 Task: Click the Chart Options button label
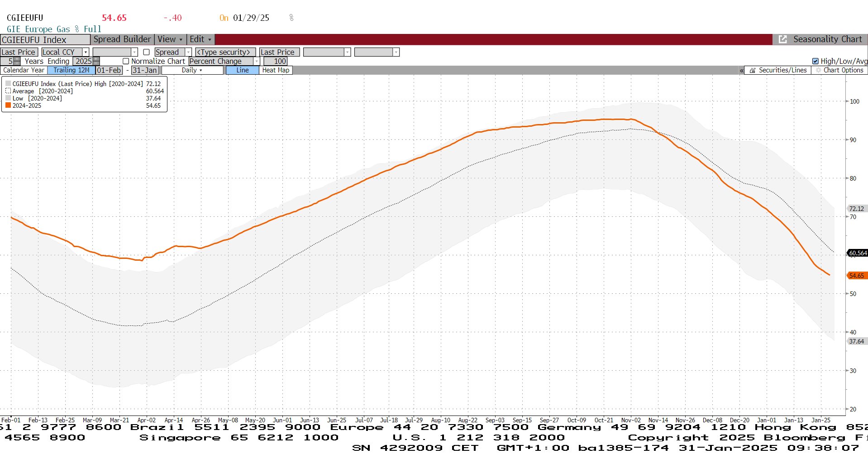coord(843,70)
